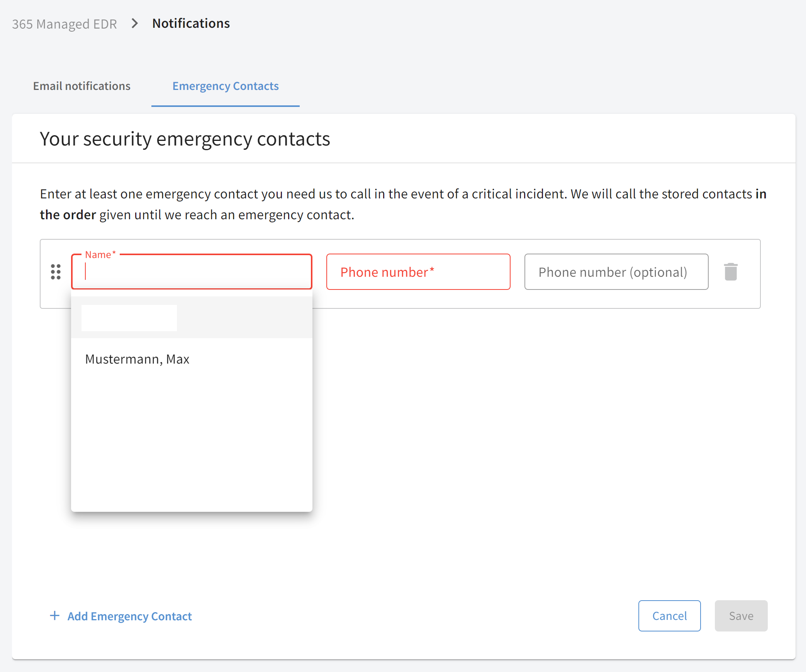
Task: Delete the contact with trash icon
Action: 731,272
